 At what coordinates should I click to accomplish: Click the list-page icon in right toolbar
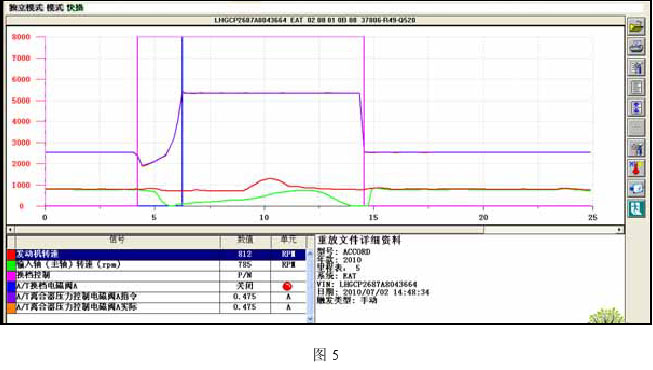click(636, 87)
